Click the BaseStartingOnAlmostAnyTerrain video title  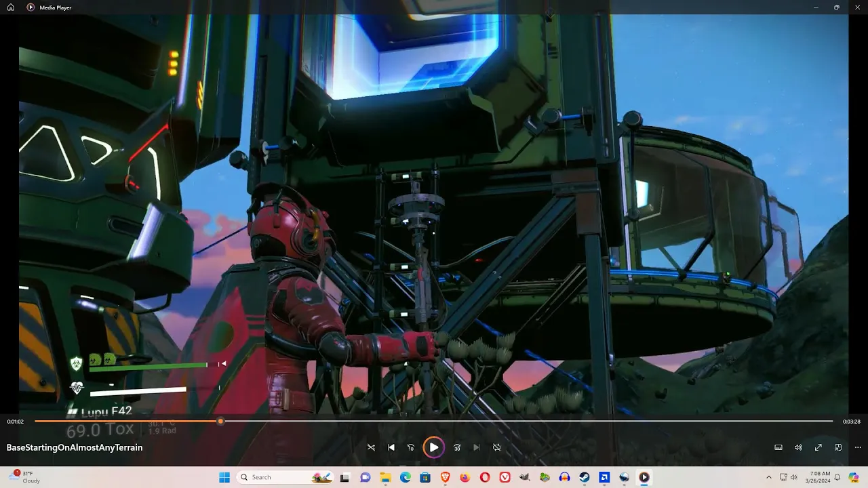(x=75, y=447)
